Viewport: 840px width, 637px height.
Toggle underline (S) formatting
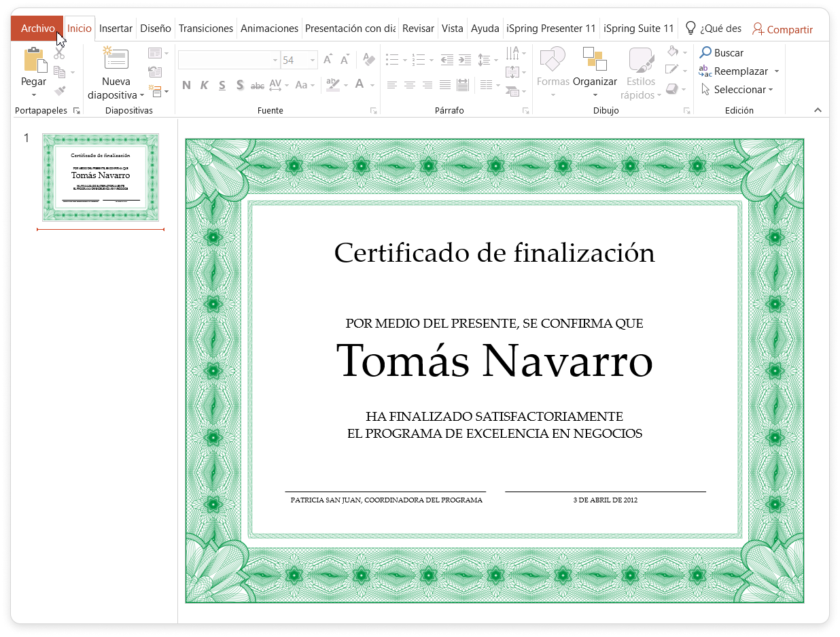222,85
